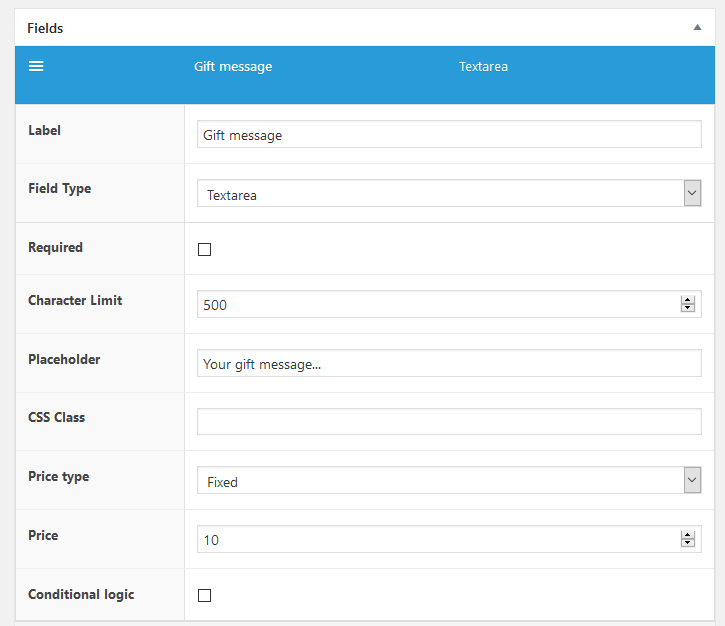
Task: Open the Field Type dropdown
Action: [449, 193]
